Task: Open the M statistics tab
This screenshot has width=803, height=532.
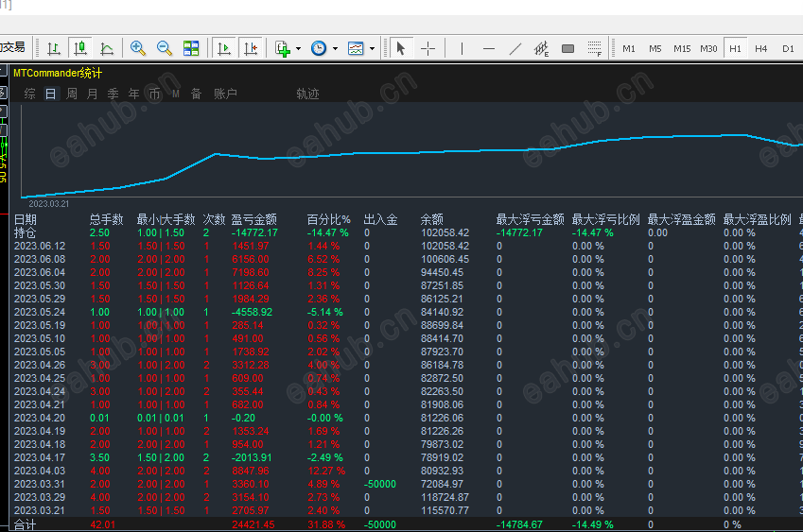Action: click(x=176, y=94)
